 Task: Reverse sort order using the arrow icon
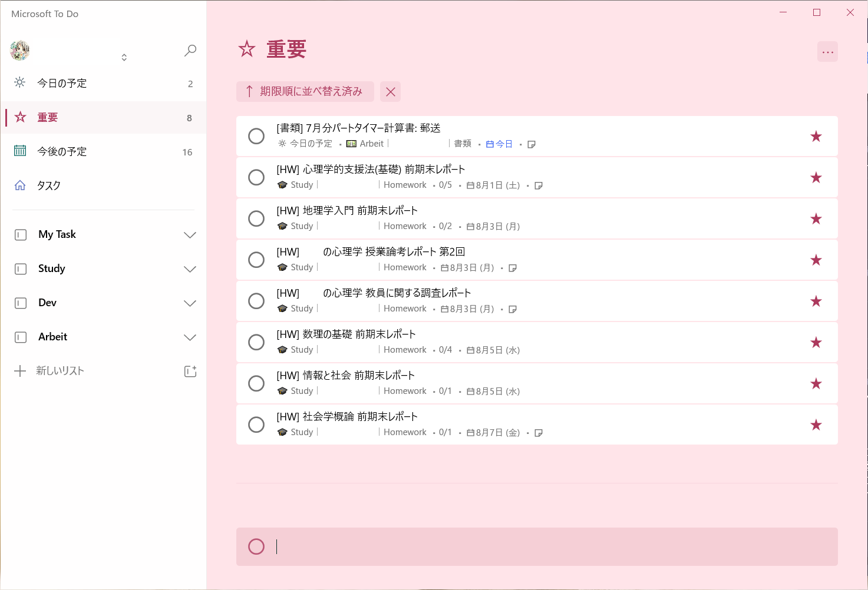click(249, 91)
